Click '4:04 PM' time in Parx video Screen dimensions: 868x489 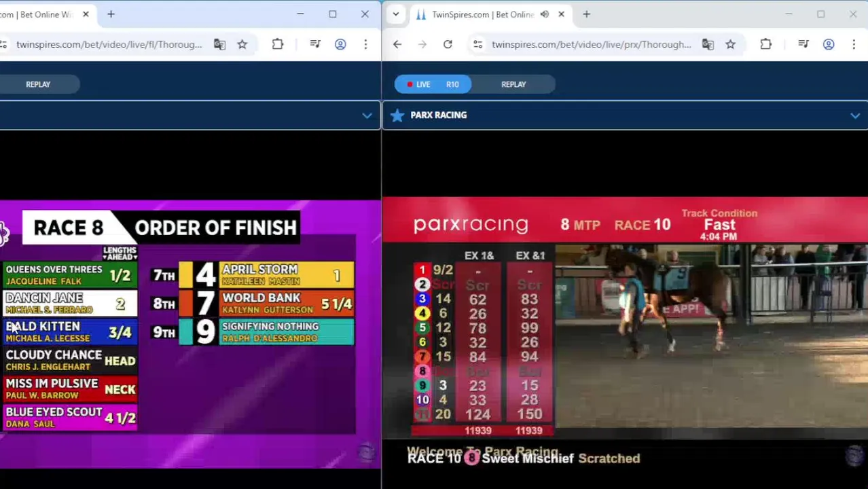(x=718, y=237)
